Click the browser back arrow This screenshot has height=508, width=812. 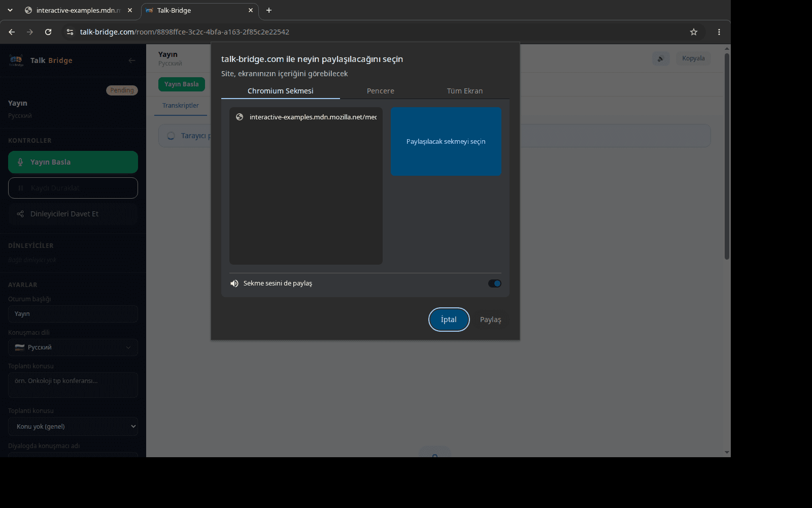pos(12,32)
